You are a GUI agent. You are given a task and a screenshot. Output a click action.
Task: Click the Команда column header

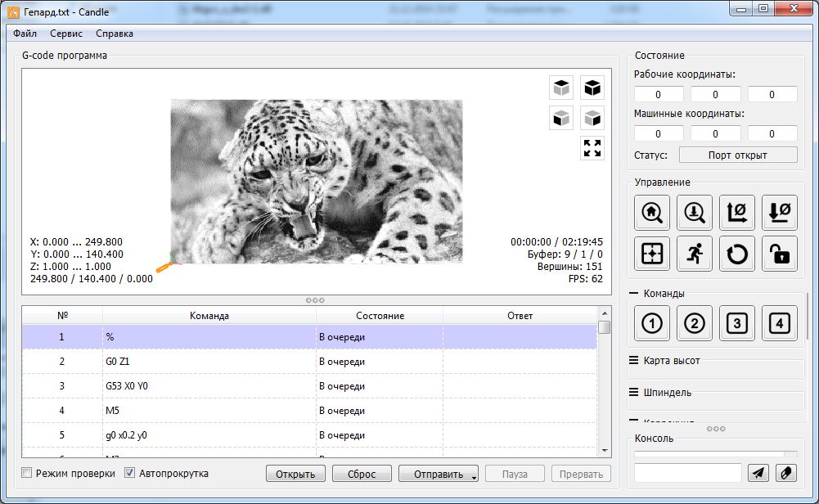(209, 316)
